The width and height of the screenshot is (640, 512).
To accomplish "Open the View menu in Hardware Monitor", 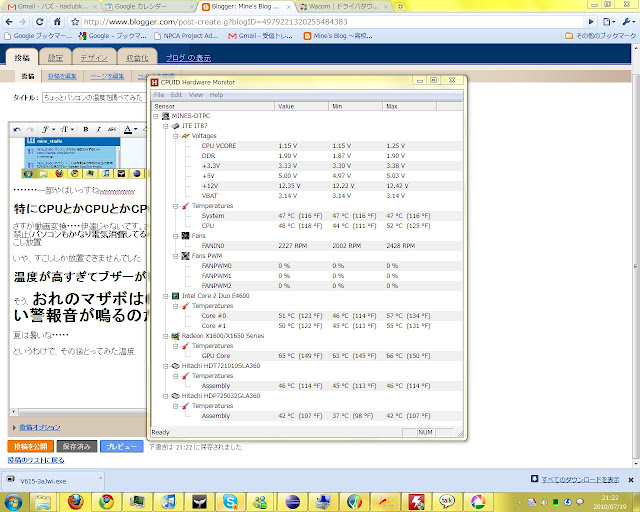I will pyautogui.click(x=196, y=95).
